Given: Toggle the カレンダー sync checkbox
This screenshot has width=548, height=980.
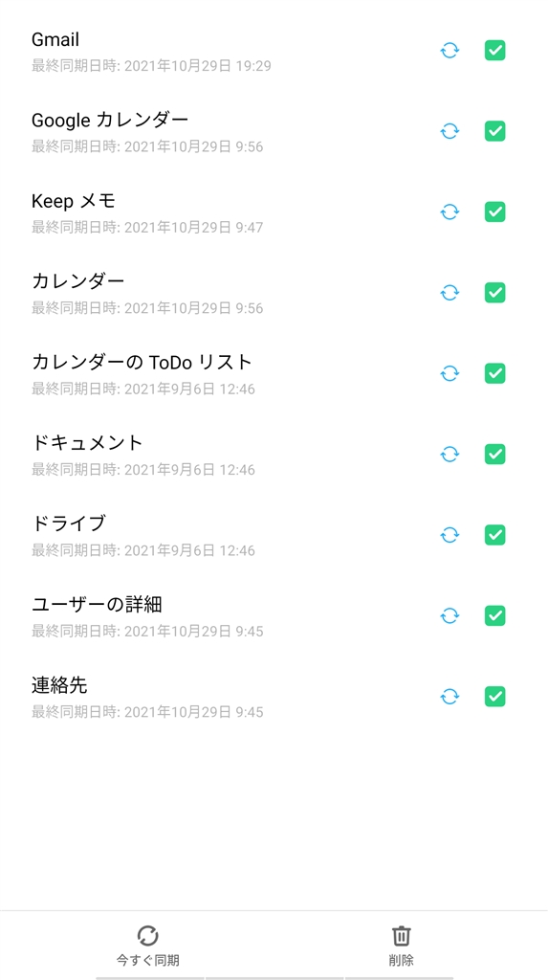Looking at the screenshot, I should (494, 293).
